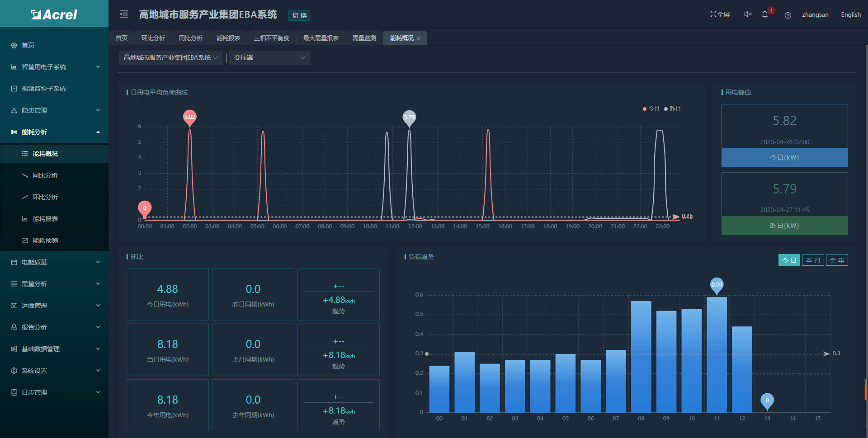
Task: Open help with the question mark icon
Action: [788, 15]
